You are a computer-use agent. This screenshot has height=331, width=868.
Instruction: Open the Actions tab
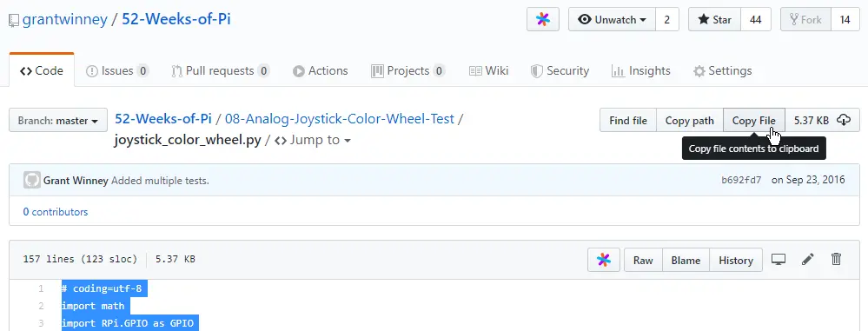coord(321,71)
